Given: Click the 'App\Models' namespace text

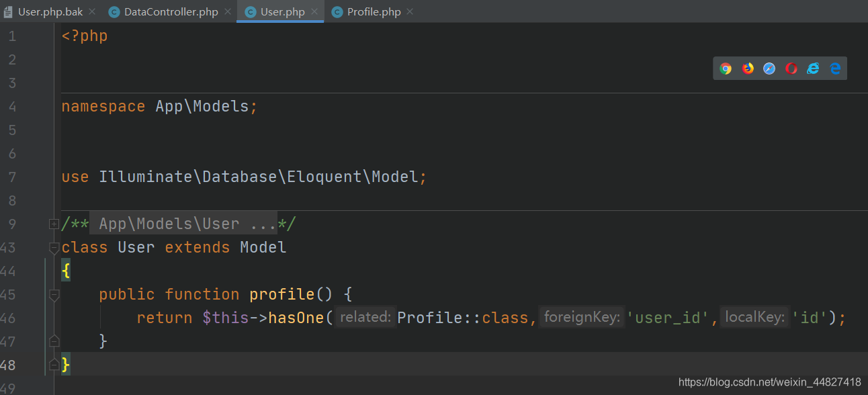Looking at the screenshot, I should point(202,106).
